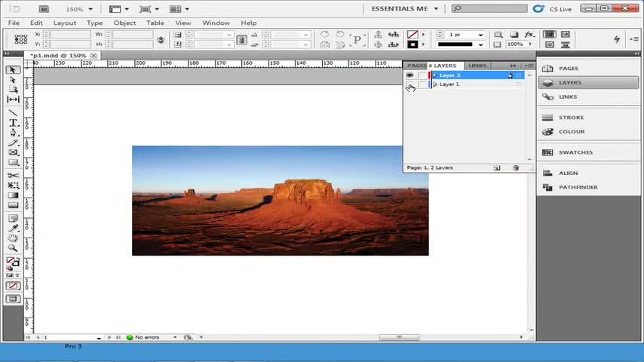Click the Delete Layer trash icon
Viewport: 644px width, 362px height.
[x=516, y=167]
